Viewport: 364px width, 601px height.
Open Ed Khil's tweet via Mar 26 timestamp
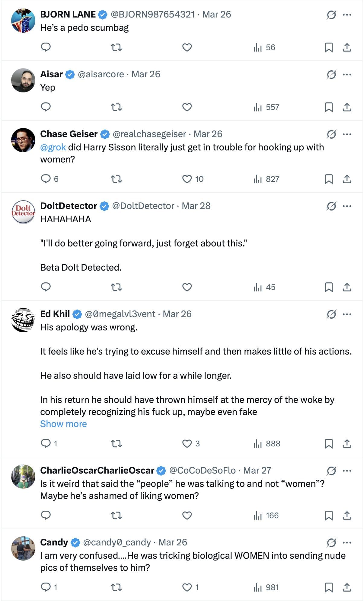[x=177, y=314]
